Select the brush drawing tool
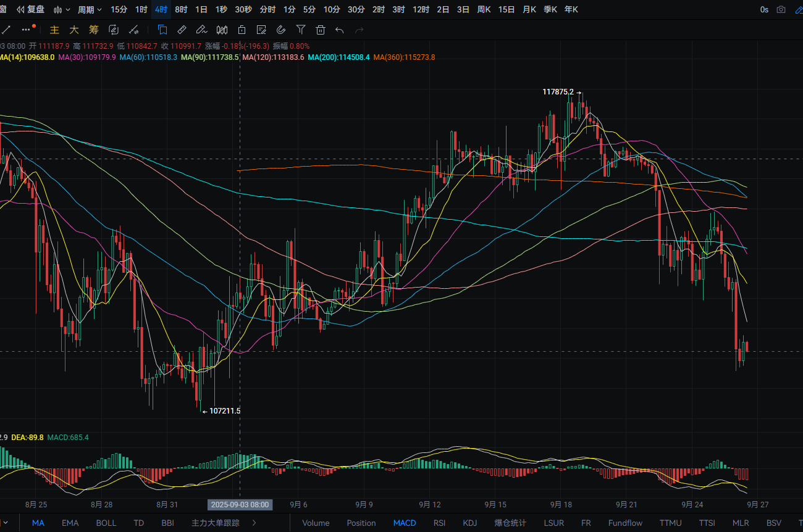803x532 pixels. 201,29
